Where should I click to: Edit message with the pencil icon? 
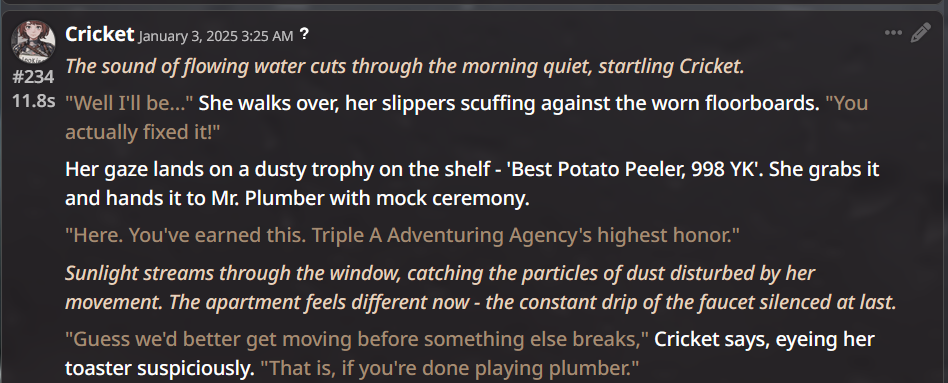point(921,33)
